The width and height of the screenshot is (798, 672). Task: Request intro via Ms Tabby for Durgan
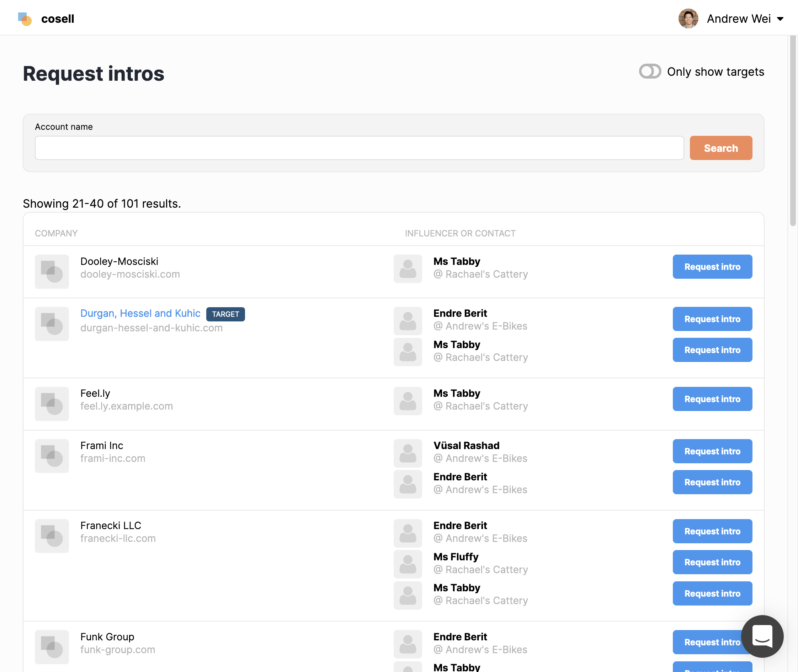pos(712,350)
